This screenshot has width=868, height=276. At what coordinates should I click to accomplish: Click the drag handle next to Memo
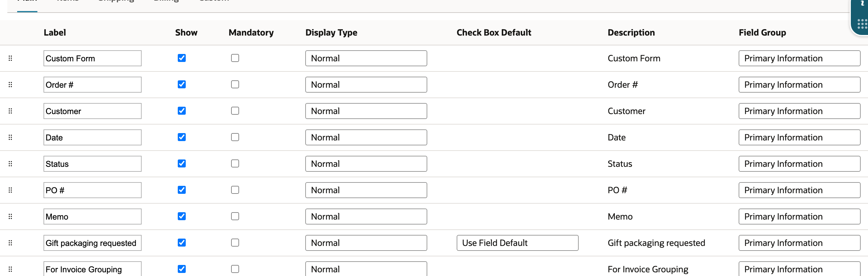10,216
